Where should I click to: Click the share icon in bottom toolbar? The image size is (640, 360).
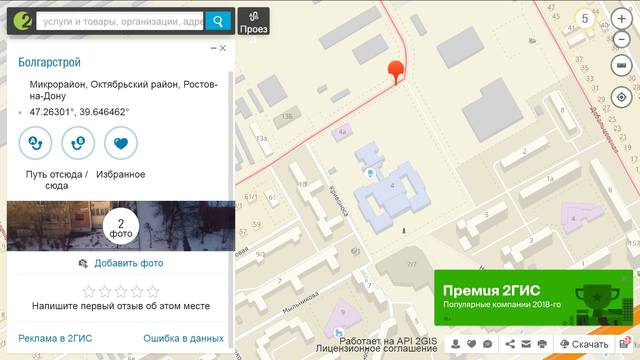click(x=510, y=344)
